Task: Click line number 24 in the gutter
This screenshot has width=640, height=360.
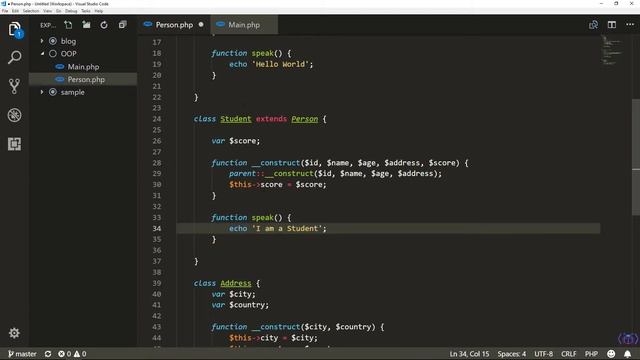Action: pos(157,119)
